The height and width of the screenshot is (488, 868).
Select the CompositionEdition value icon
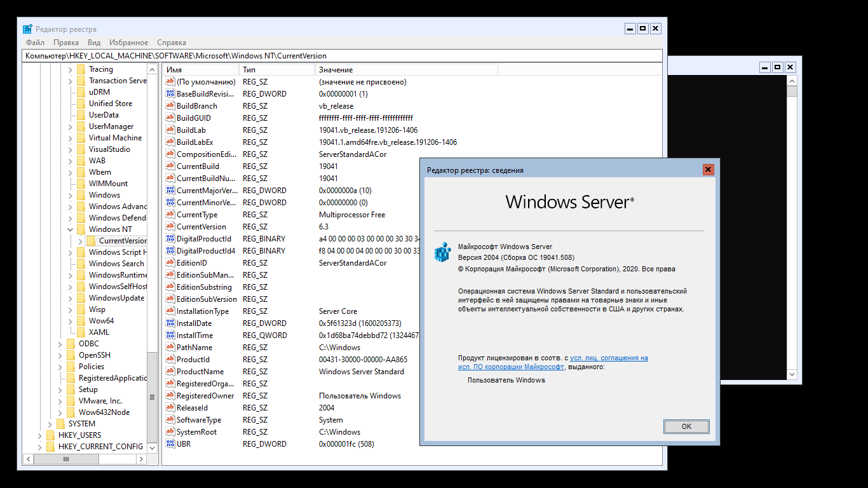[x=170, y=154]
